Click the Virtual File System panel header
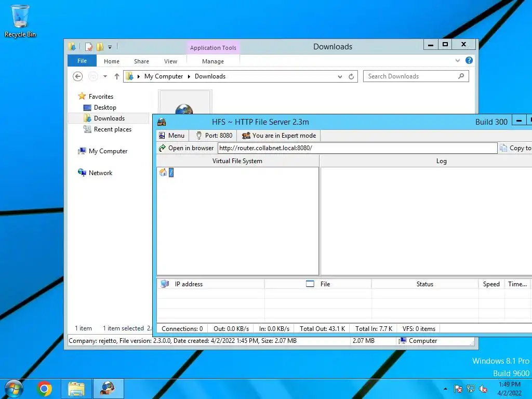The height and width of the screenshot is (399, 532). 237,161
